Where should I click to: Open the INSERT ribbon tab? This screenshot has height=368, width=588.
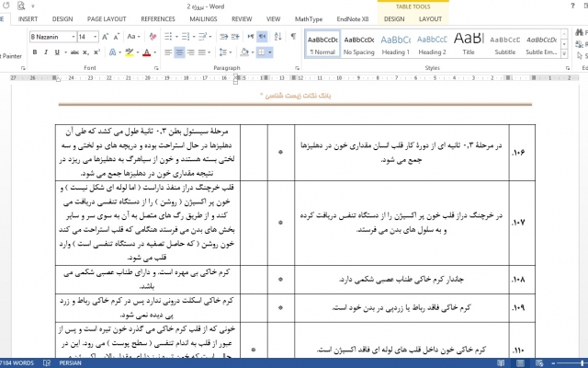pyautogui.click(x=28, y=19)
